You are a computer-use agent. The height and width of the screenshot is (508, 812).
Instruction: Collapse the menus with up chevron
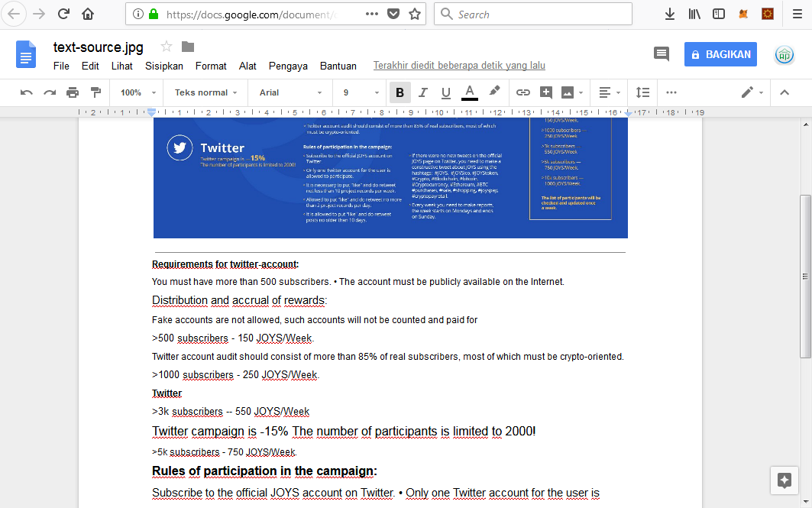785,92
